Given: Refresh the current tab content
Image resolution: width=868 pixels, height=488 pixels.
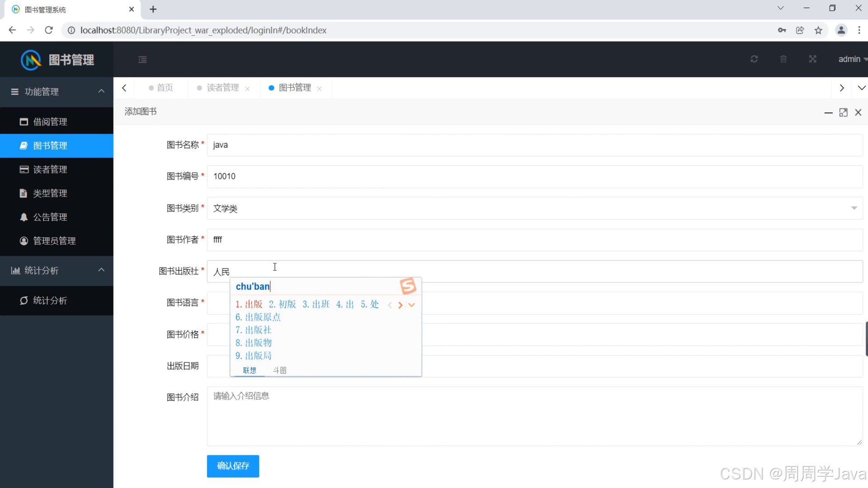Looking at the screenshot, I should pyautogui.click(x=754, y=59).
